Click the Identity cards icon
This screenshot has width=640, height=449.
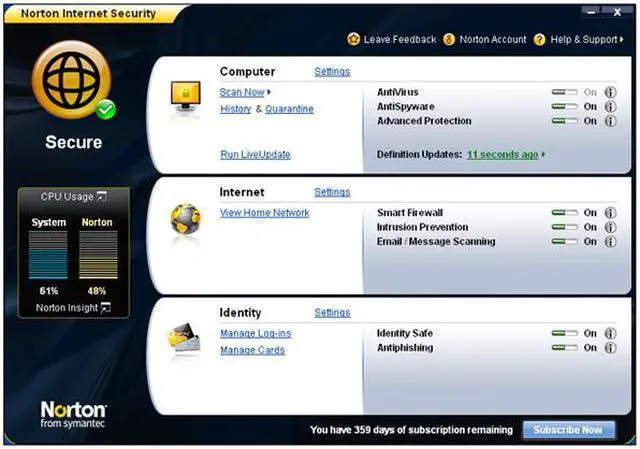[184, 341]
